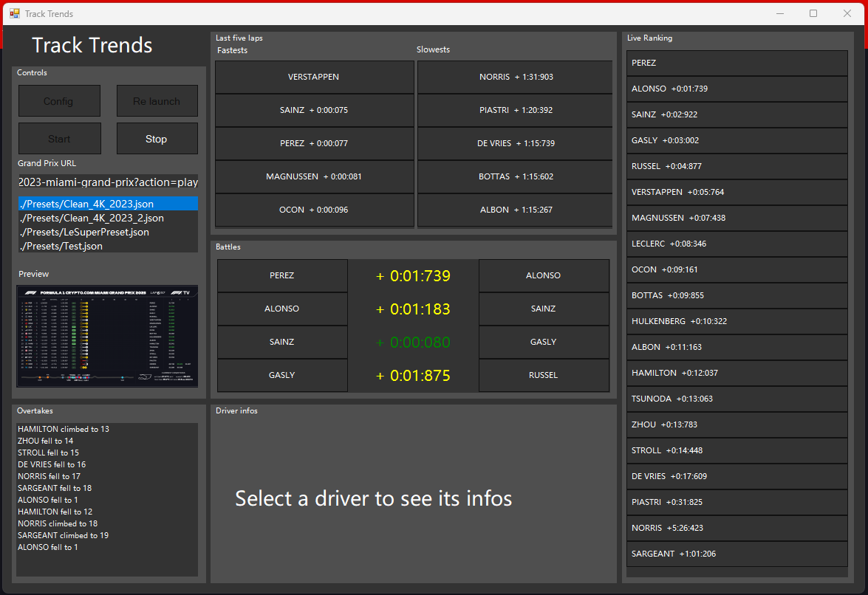Viewport: 868px width, 595px height.
Task: Select VERSTAPPEN in the Fastests list
Action: (314, 77)
